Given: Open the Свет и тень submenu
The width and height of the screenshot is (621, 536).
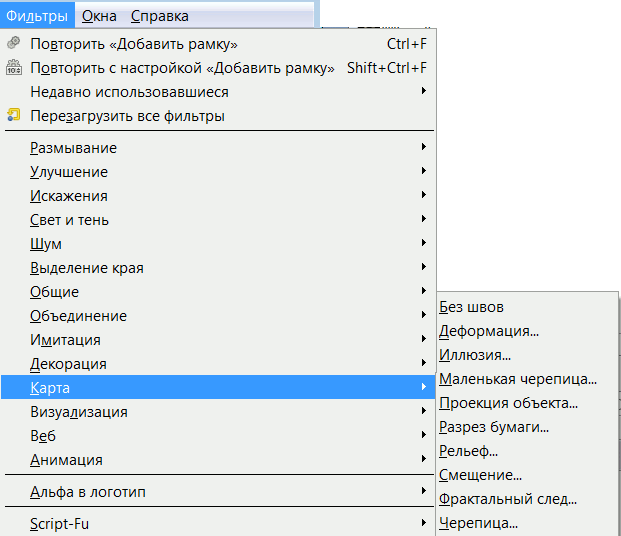Looking at the screenshot, I should point(70,220).
